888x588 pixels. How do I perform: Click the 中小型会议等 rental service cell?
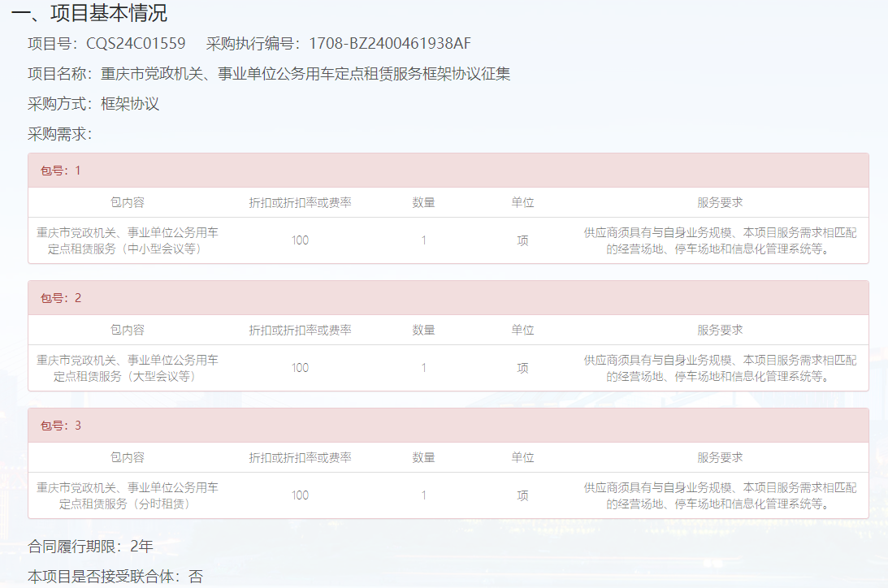coord(128,240)
